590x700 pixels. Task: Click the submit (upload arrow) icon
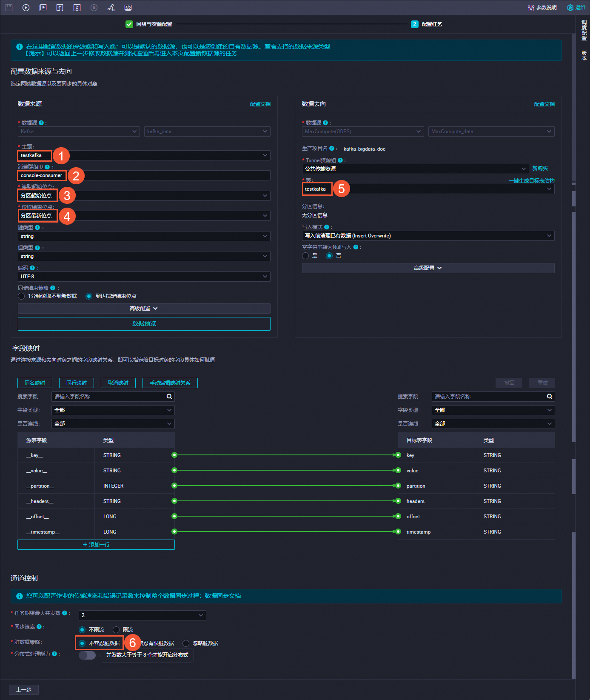coord(60,7)
